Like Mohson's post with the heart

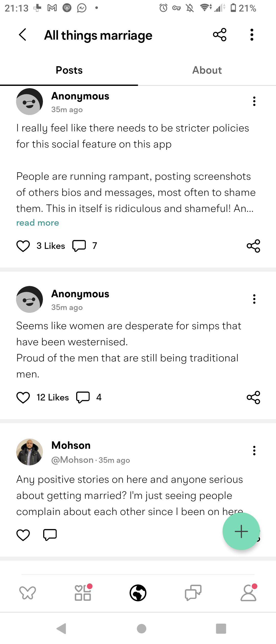(x=23, y=535)
